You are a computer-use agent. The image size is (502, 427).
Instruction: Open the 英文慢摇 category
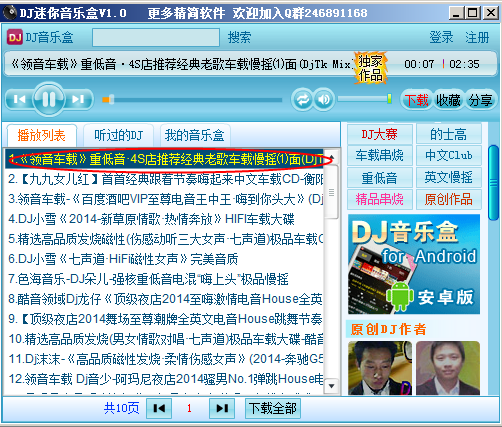449,177
